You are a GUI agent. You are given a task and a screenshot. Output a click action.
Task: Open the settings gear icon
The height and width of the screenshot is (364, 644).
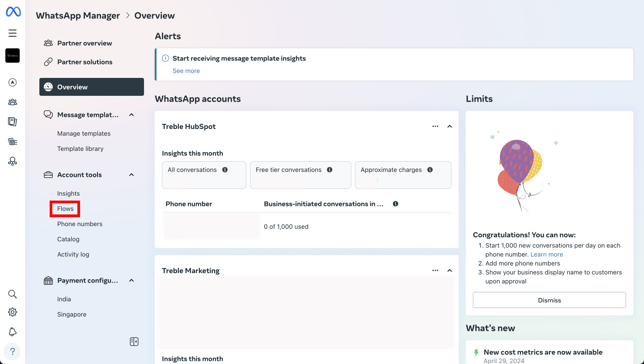[13, 312]
